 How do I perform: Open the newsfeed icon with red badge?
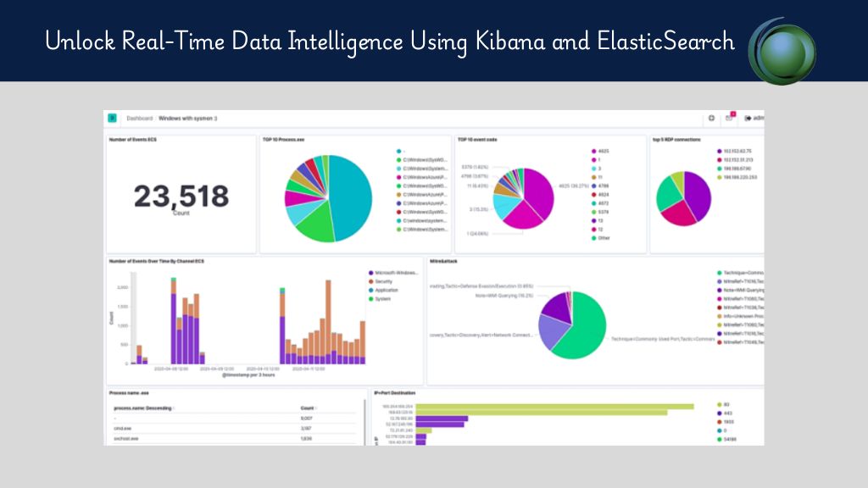coord(730,117)
